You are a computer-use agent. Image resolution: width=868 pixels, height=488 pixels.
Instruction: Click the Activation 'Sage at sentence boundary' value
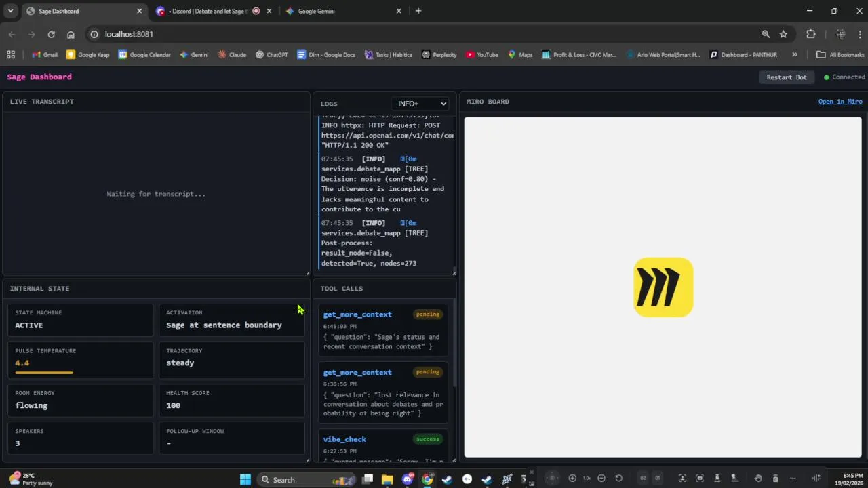click(224, 325)
